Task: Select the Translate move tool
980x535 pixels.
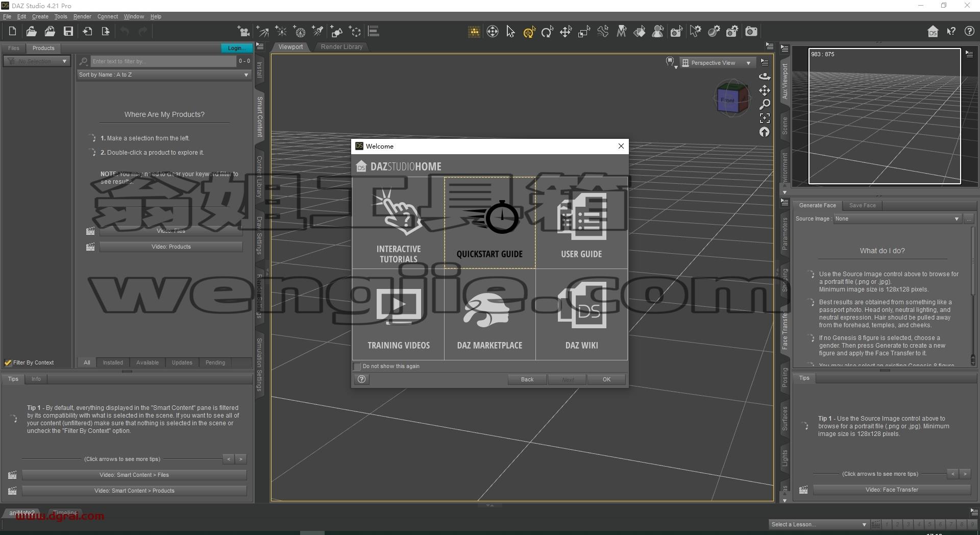Action: click(x=566, y=32)
